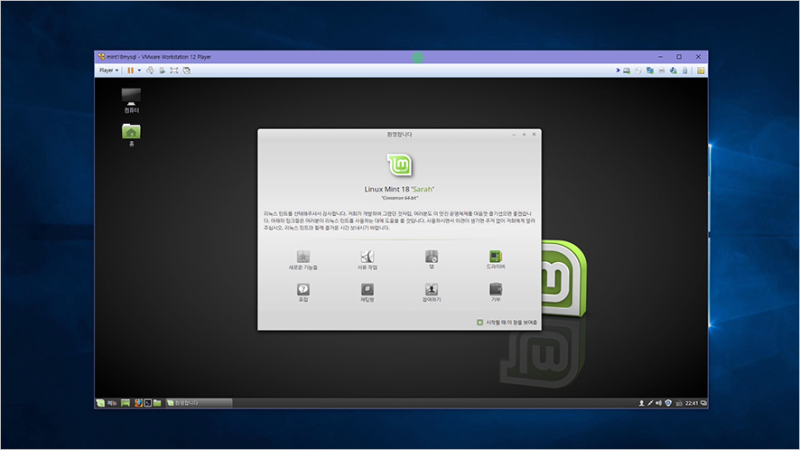Image resolution: width=800 pixels, height=450 pixels.
Task: Open the Donations wallet icon
Action: [495, 292]
